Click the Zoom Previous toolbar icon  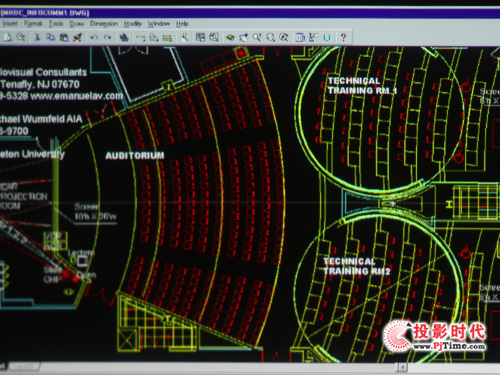(284, 37)
